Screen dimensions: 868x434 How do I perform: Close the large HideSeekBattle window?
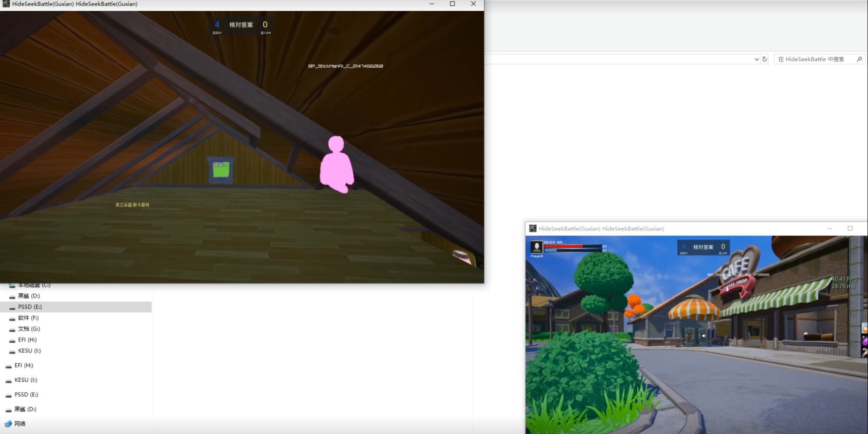473,4
